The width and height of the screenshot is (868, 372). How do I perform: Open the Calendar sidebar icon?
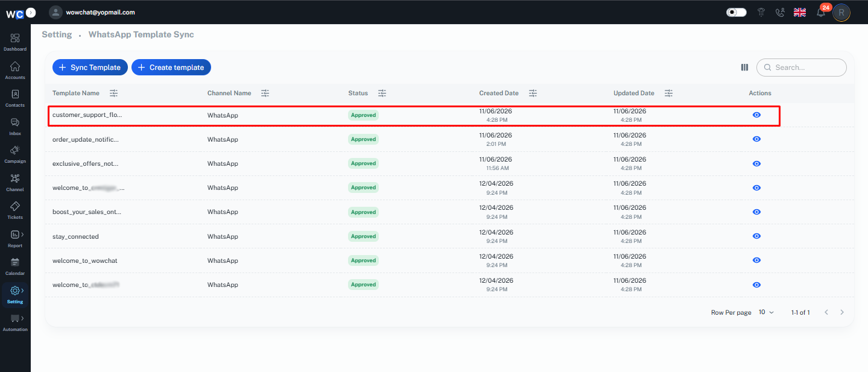[x=15, y=266]
